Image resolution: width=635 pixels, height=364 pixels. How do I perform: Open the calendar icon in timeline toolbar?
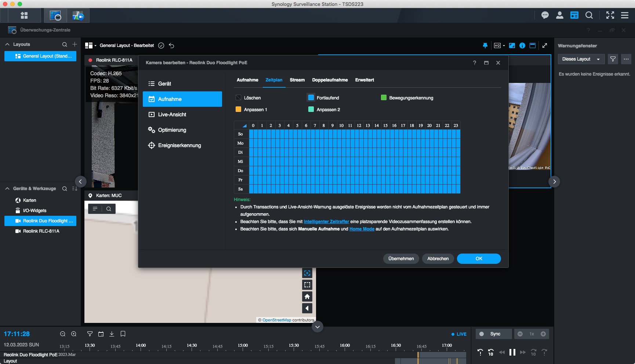click(x=101, y=334)
